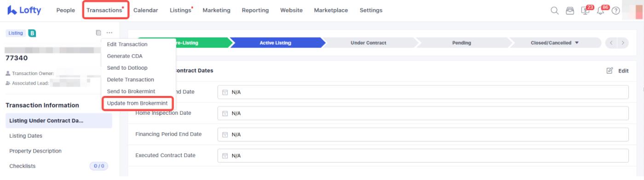This screenshot has height=180, width=644.
Task: Select the Pending stage
Action: (x=461, y=43)
